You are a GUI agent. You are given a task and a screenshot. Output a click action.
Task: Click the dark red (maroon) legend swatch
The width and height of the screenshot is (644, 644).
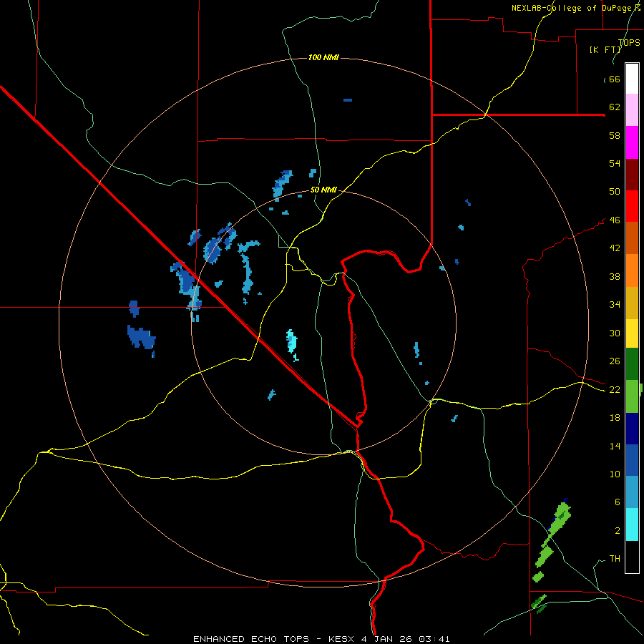632,174
